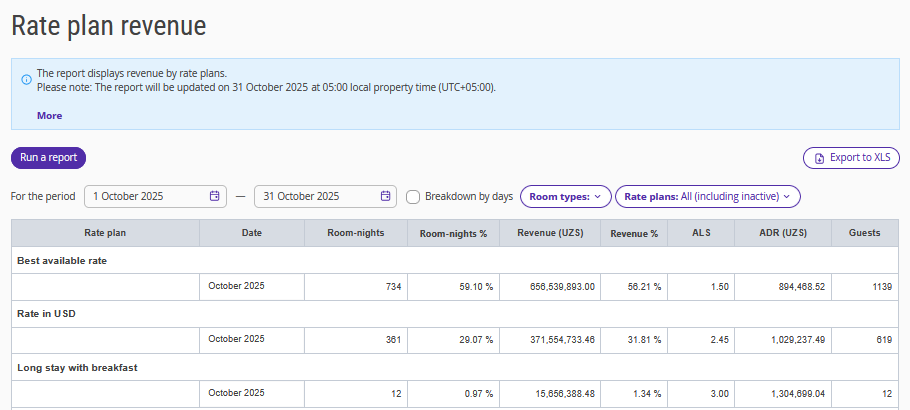Click guests value 1139
This screenshot has height=410, width=910.
pos(882,286)
